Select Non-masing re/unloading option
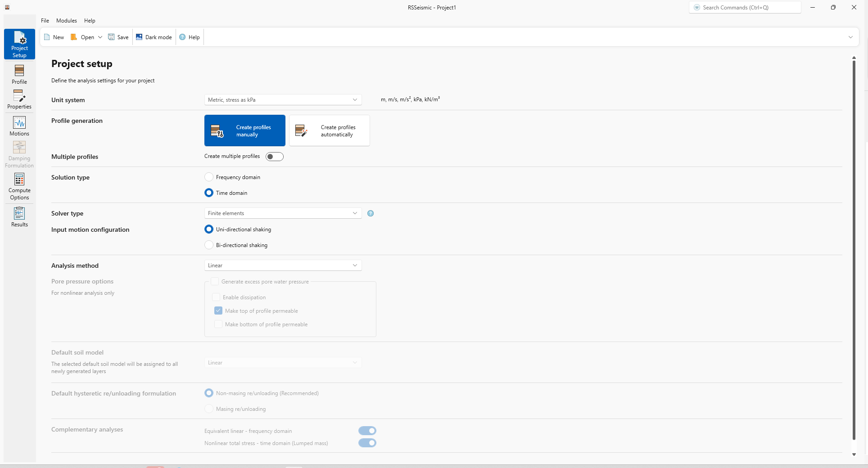868x468 pixels. [209, 393]
